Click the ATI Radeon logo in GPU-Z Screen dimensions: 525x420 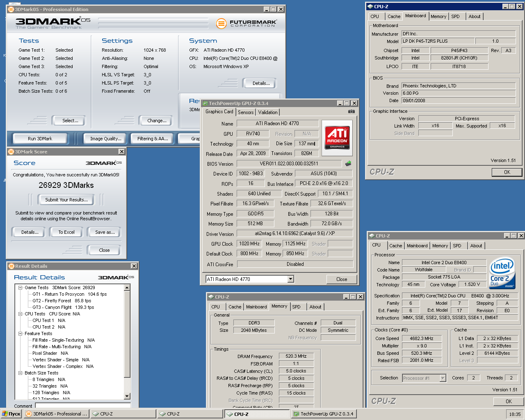[337, 138]
